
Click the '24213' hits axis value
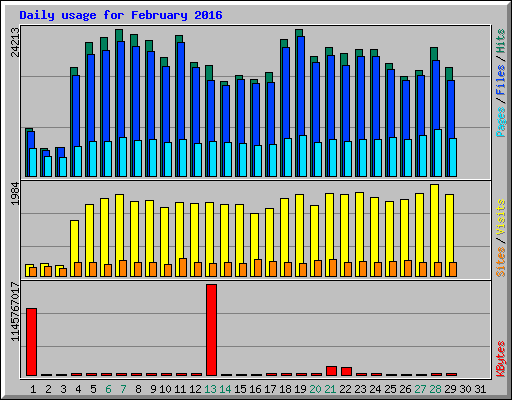click(15, 42)
